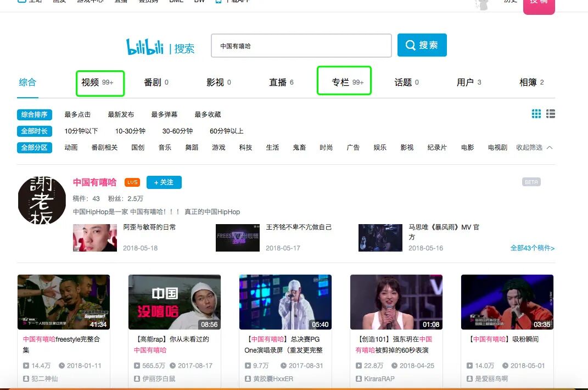Viewport: 588px width, 390px height.
Task: Open 马思唯《暴风雨》MV thumbnail
Action: (380, 238)
